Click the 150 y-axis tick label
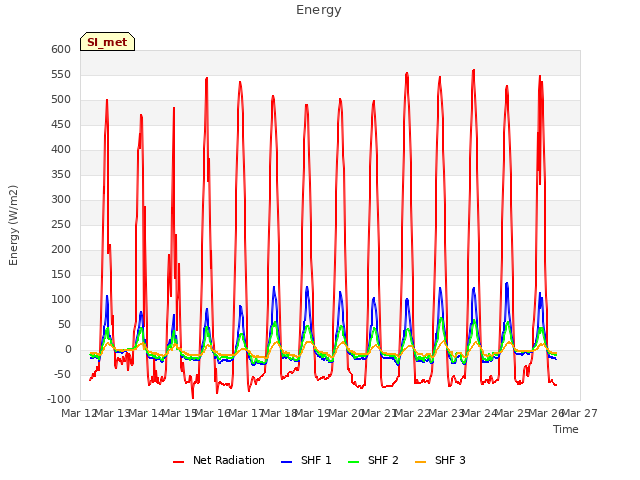Screen dimensions: 640x480 pos(61,275)
